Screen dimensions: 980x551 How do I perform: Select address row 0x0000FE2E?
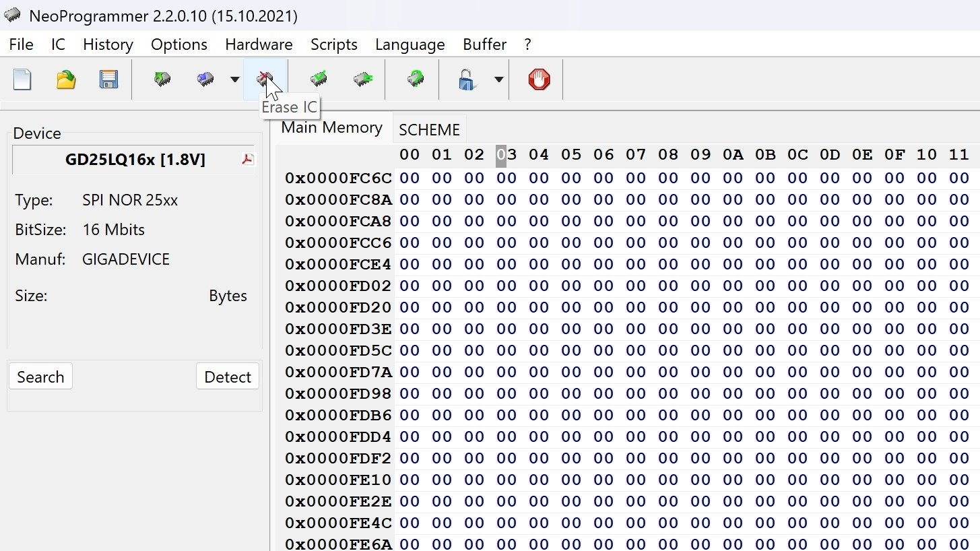click(338, 502)
